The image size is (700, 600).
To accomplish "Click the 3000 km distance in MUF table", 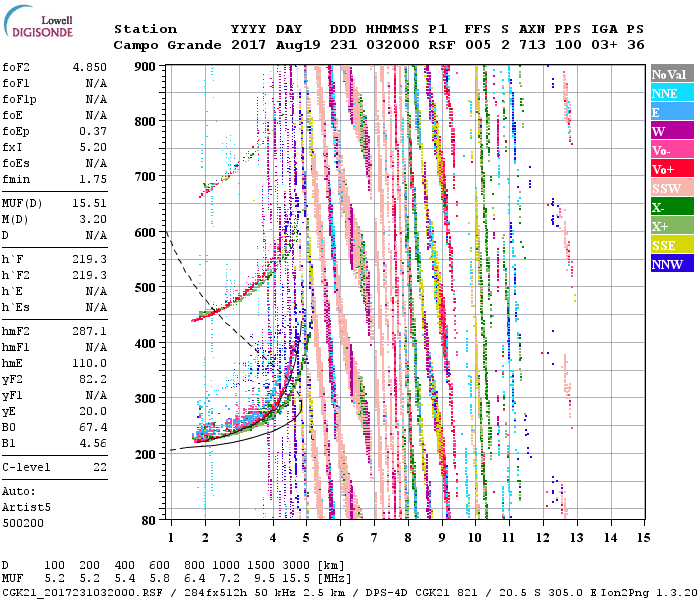I will 296,565.
